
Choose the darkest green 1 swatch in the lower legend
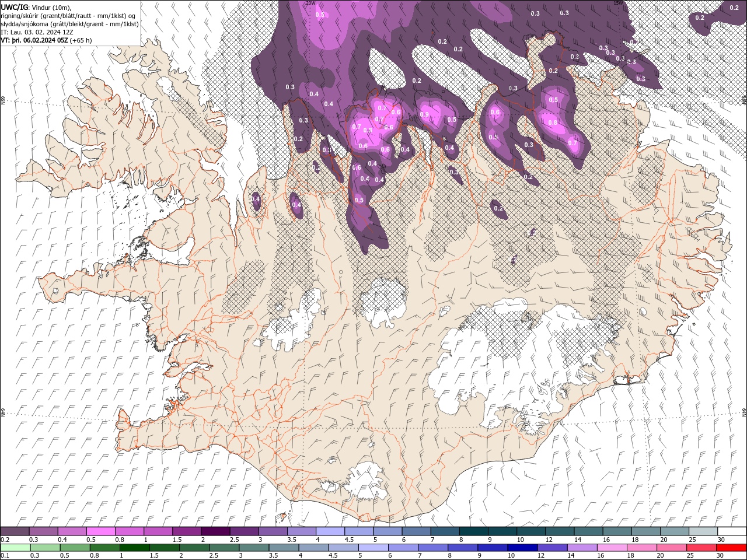135,547
